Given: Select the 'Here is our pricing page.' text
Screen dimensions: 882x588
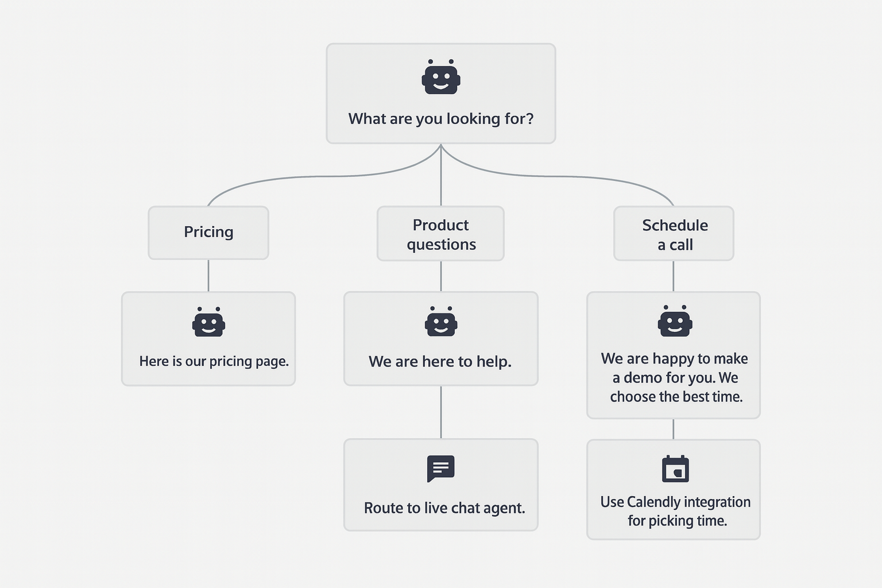Looking at the screenshot, I should tap(214, 361).
